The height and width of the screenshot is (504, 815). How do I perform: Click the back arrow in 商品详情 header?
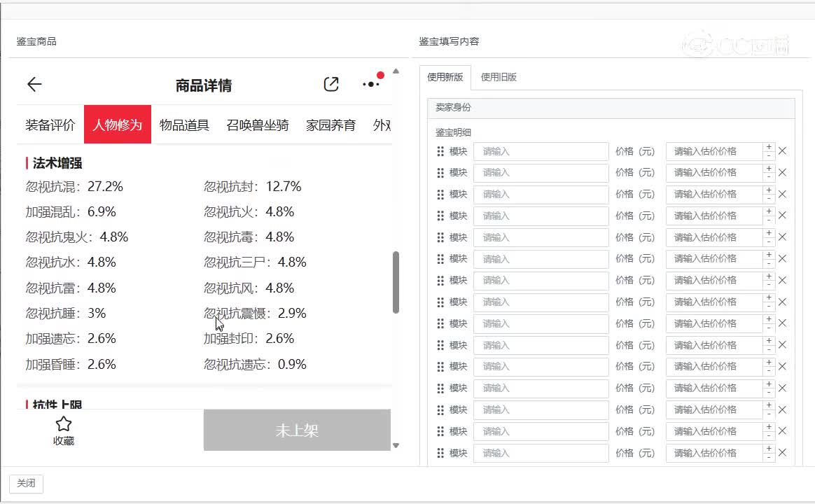click(34, 85)
